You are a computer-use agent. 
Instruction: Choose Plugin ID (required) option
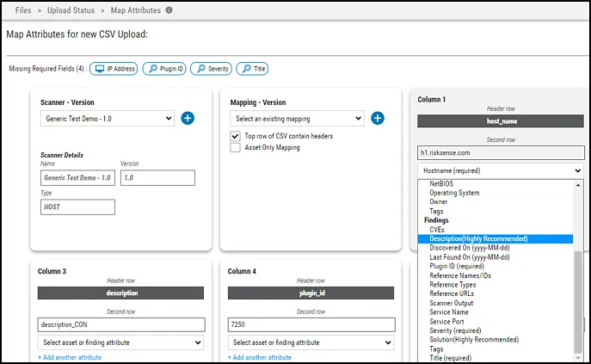click(457, 266)
